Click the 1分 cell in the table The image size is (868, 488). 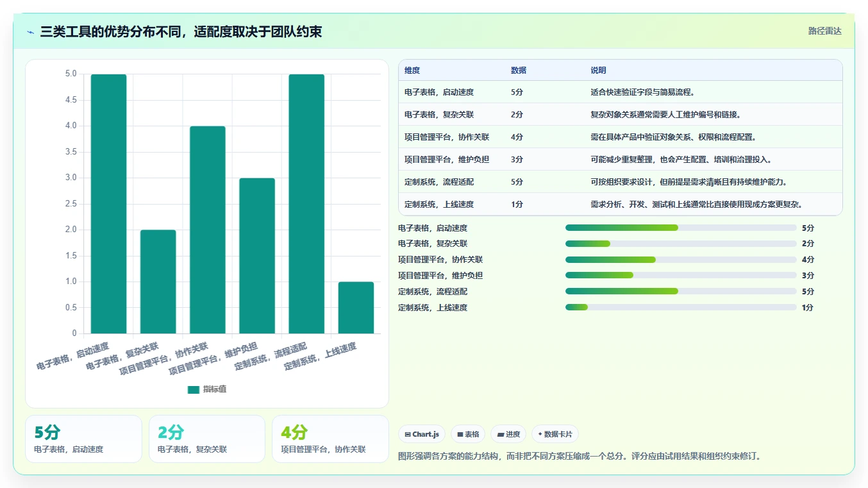[x=517, y=205]
